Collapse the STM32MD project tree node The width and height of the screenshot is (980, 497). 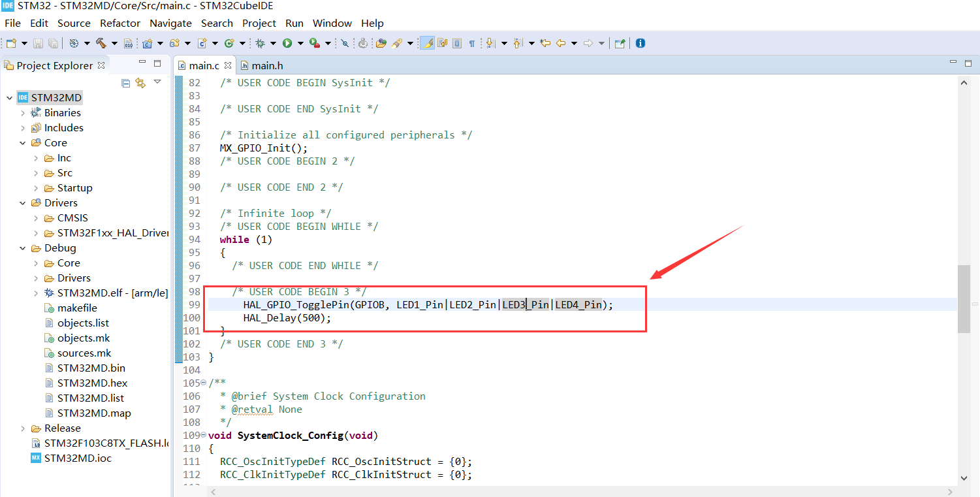[x=9, y=98]
